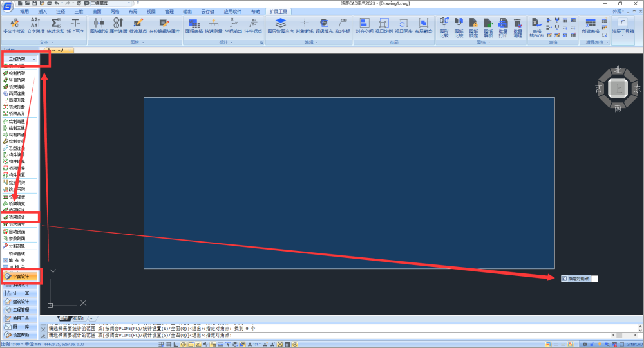Click the 图层绘图次序 layer order icon
The width and height of the screenshot is (644, 348).
[x=281, y=24]
